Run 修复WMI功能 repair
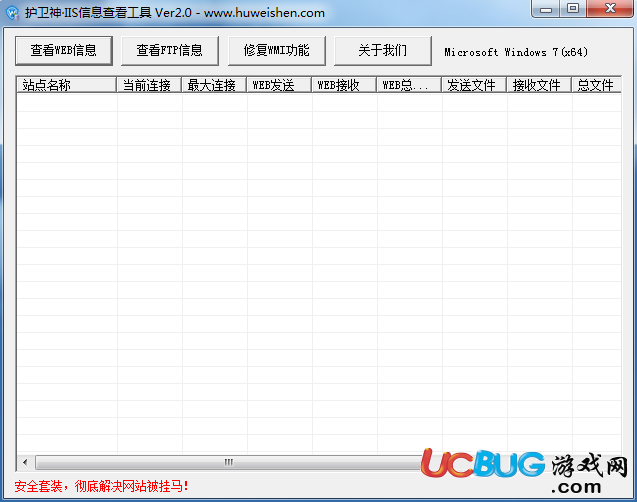The height and width of the screenshot is (502, 637). [x=277, y=51]
